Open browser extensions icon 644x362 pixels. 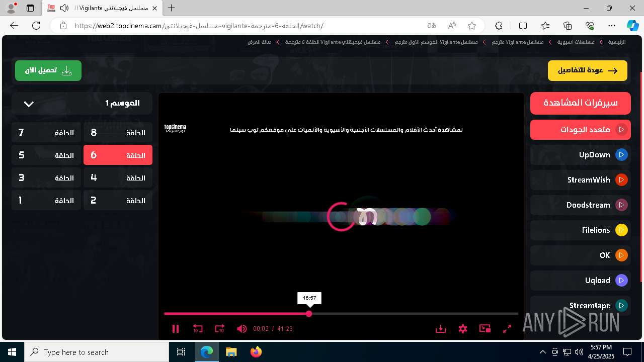coord(499,26)
